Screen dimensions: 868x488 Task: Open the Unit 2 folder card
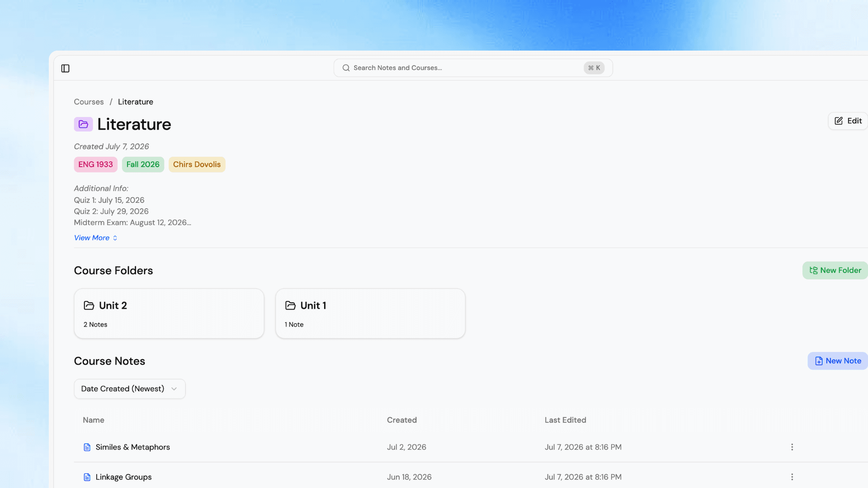pyautogui.click(x=169, y=314)
